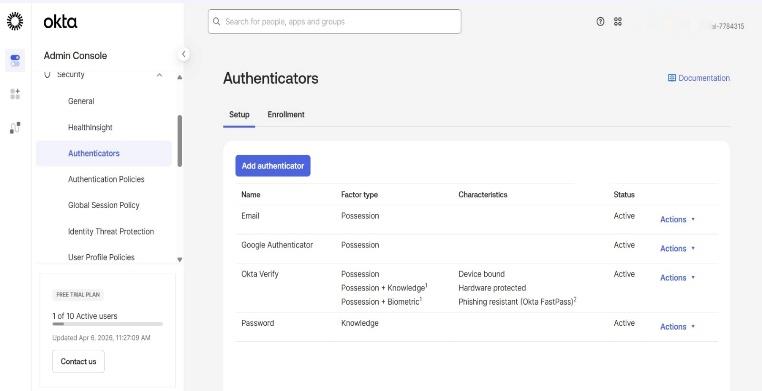Image resolution: width=762 pixels, height=391 pixels.
Task: Click the Active status for Okta Verify
Action: (624, 274)
